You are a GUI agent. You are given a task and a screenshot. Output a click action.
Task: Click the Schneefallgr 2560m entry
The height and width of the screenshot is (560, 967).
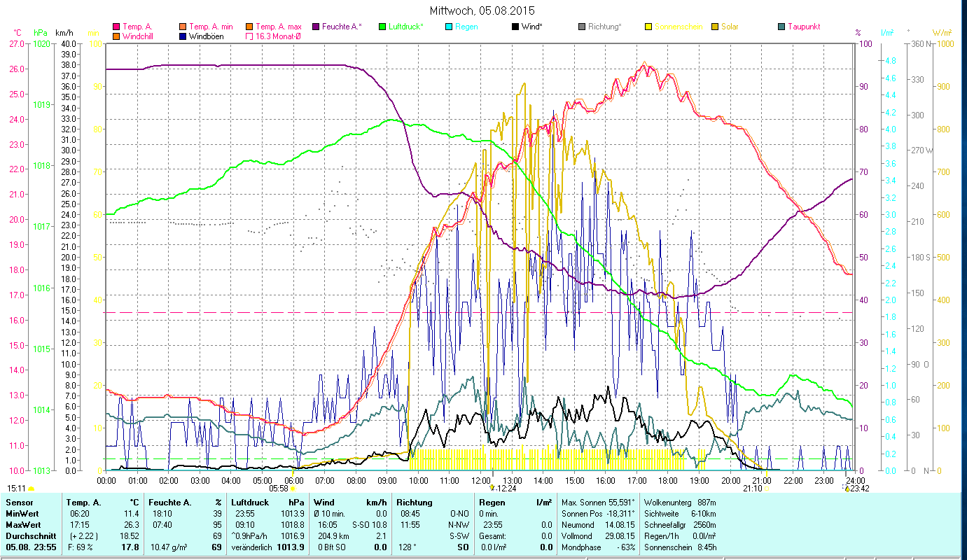680,525
